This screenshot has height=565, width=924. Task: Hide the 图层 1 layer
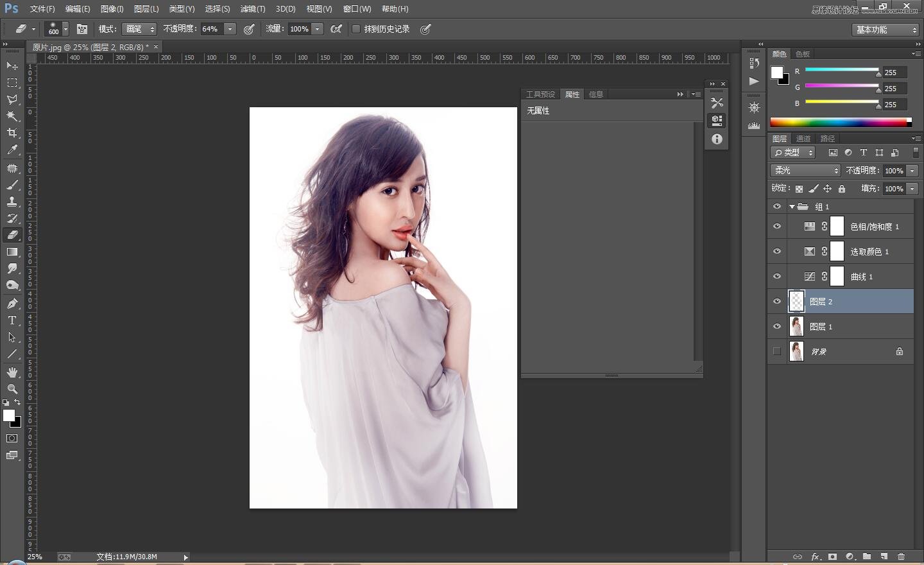777,326
